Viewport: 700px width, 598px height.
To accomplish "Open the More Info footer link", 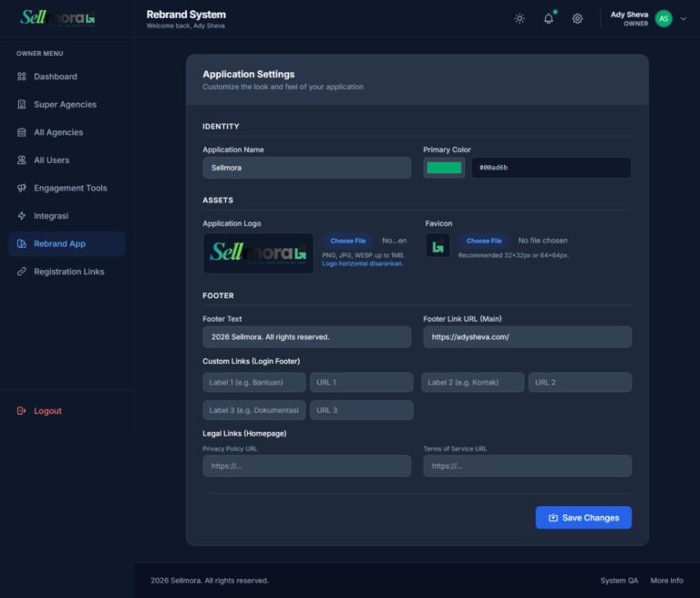I will [x=666, y=581].
